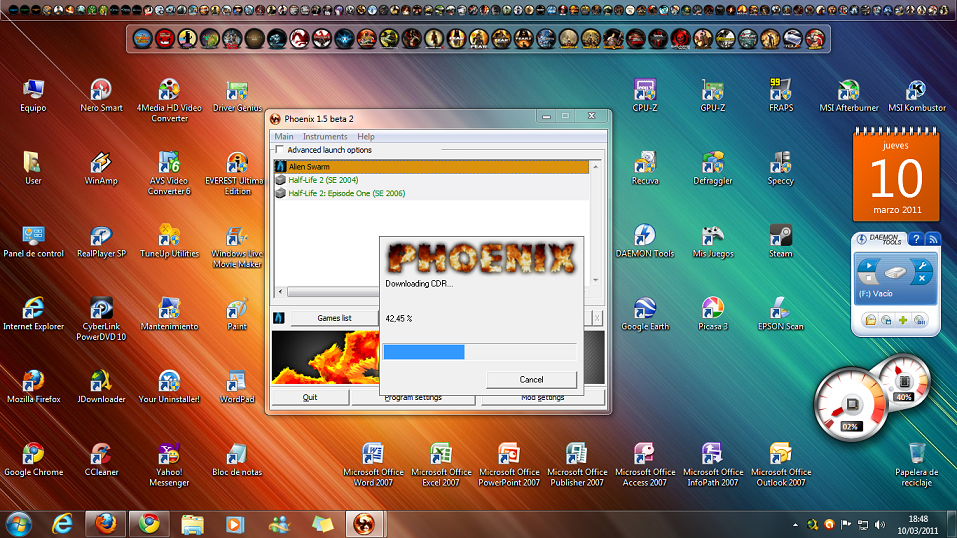Open Mozilla Firefox desktop icon
Viewport: 957px width, 538px height.
34,387
